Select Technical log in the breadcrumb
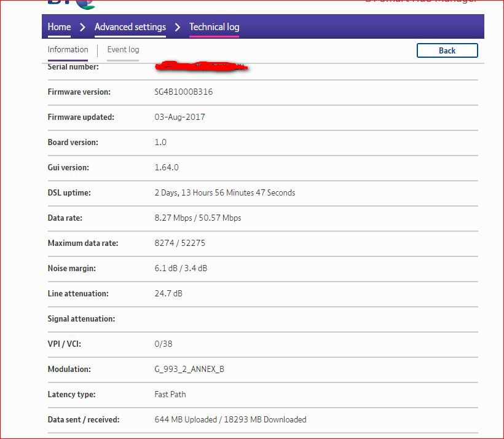This screenshot has height=439, width=504. pos(214,27)
